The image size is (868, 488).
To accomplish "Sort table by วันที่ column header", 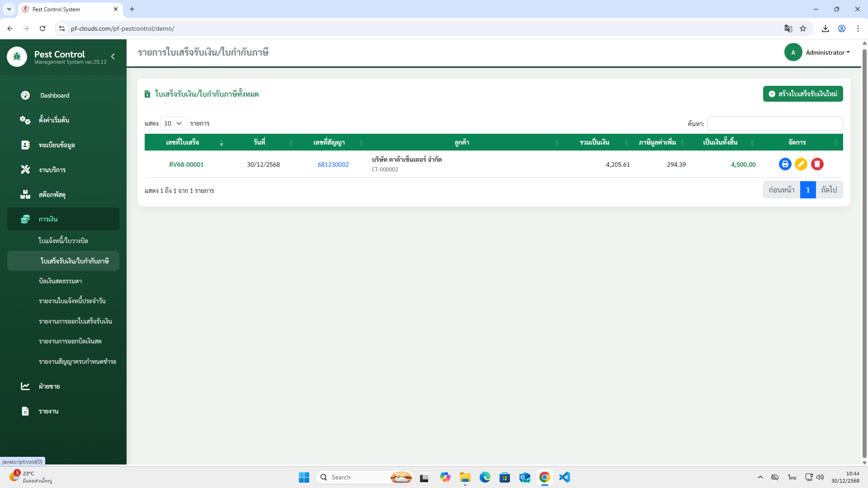I will [259, 142].
